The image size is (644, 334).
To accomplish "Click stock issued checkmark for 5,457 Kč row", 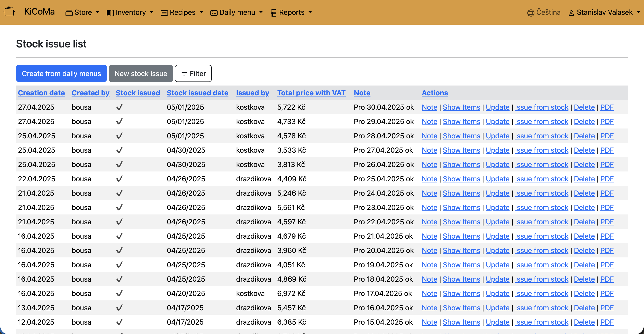I will [x=119, y=308].
